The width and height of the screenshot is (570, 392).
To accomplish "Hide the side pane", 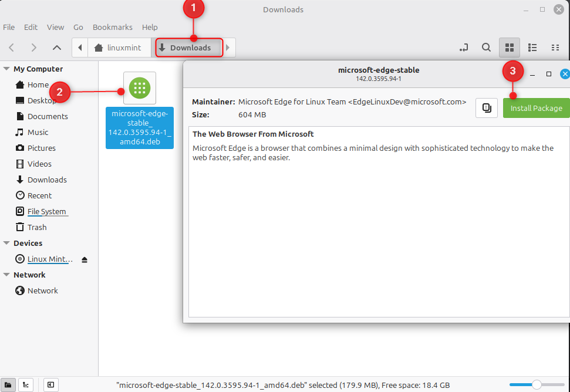I will (x=50, y=384).
